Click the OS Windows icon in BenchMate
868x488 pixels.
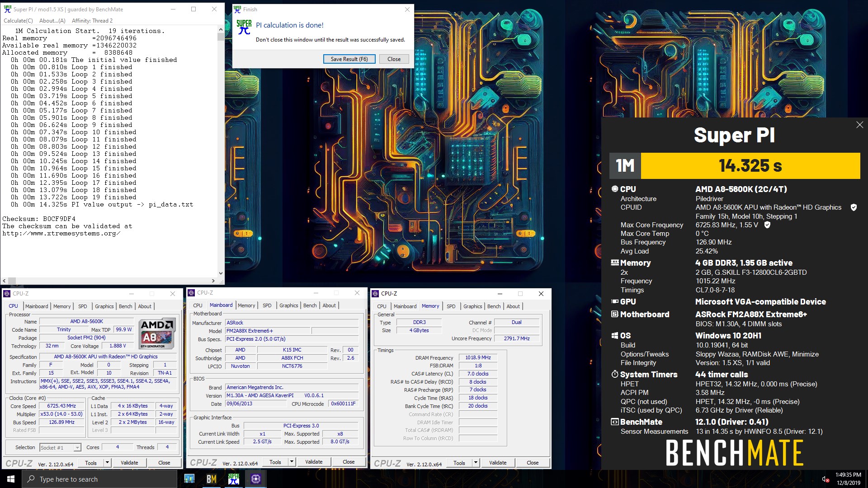tap(614, 336)
